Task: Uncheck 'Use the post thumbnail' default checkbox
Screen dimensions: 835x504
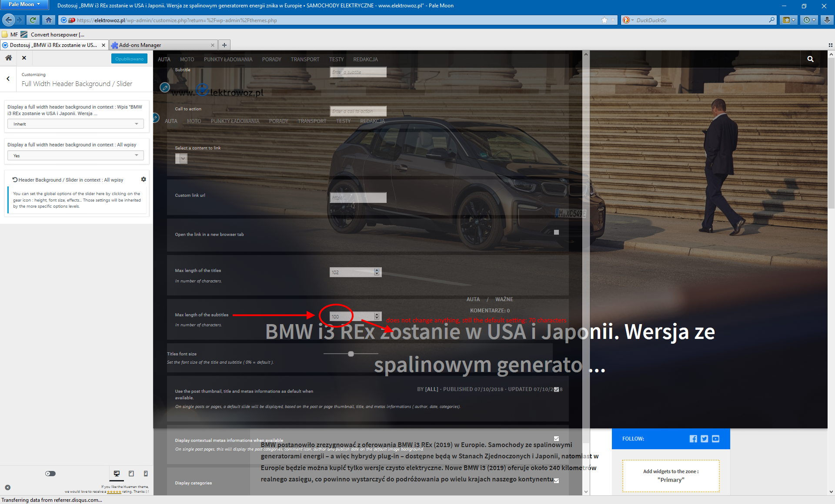Action: [x=556, y=389]
